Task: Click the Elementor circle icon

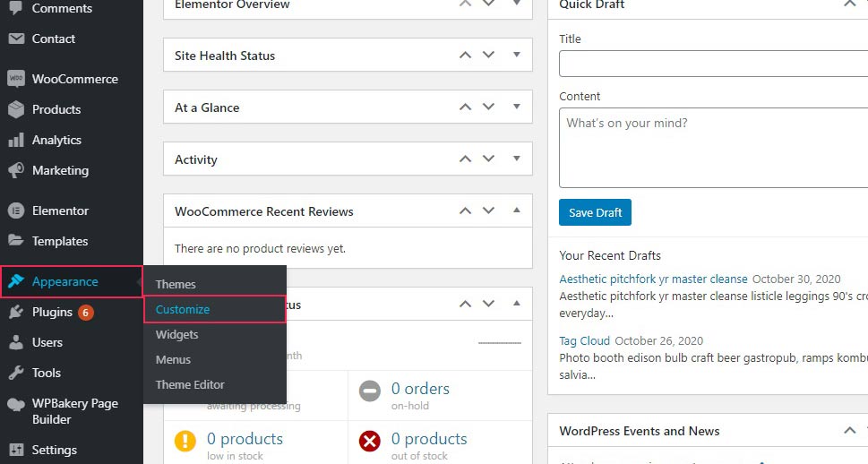Action: (x=16, y=211)
